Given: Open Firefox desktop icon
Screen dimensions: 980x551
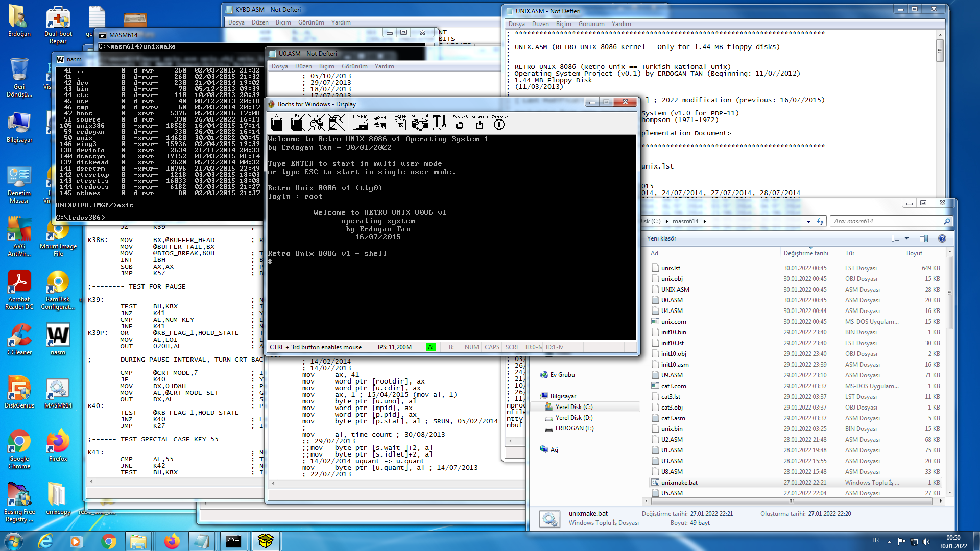Looking at the screenshot, I should click(58, 446).
